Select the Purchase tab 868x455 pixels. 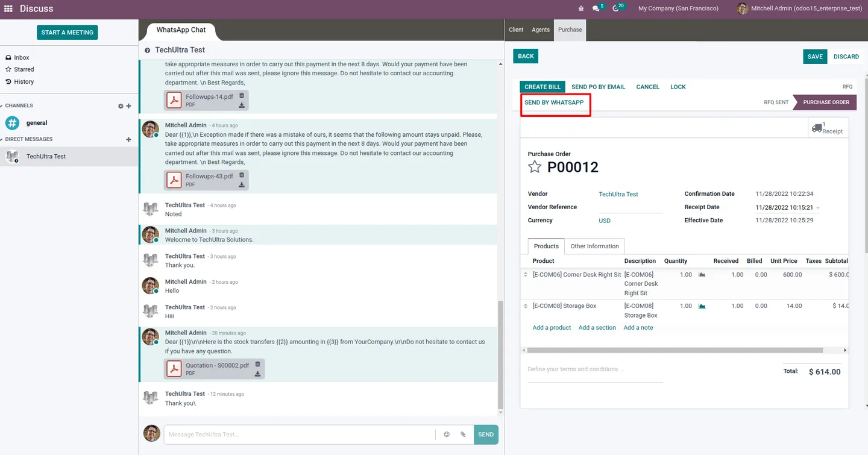570,30
